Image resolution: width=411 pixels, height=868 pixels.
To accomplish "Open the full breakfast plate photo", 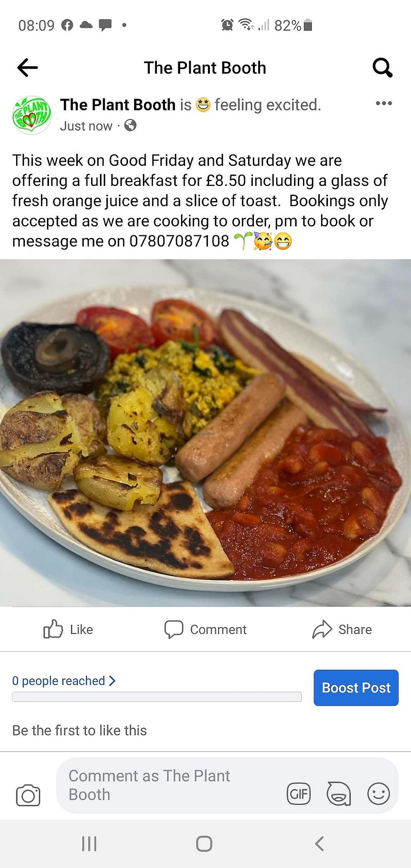I will pyautogui.click(x=205, y=433).
